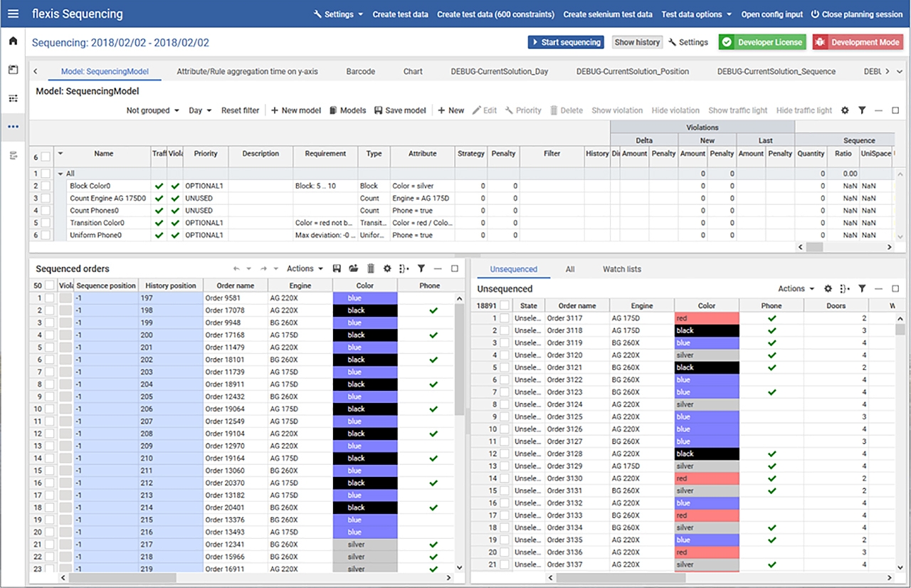Image resolution: width=911 pixels, height=588 pixels.
Task: Click the filter funnel icon in Sequenced orders
Action: 421,269
